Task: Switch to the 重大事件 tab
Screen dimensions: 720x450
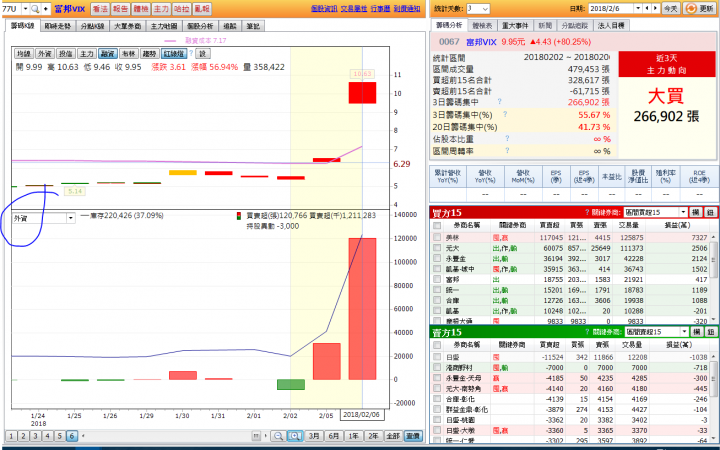Action: click(515, 26)
